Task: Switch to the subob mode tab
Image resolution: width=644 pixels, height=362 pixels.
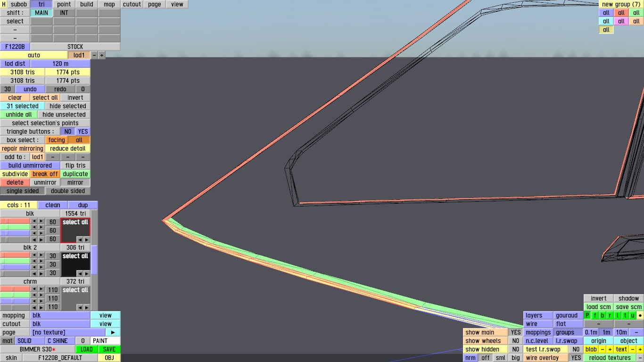Action: pos(19,4)
